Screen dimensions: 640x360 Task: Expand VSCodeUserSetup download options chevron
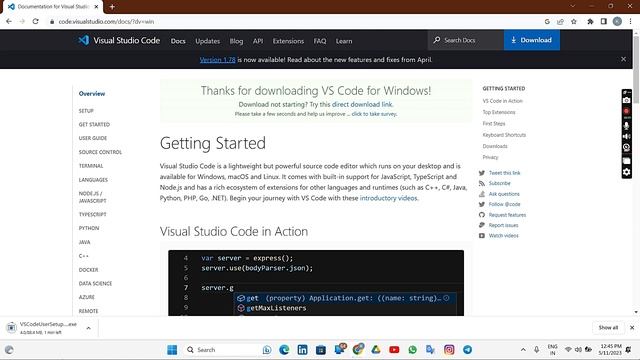(x=89, y=328)
